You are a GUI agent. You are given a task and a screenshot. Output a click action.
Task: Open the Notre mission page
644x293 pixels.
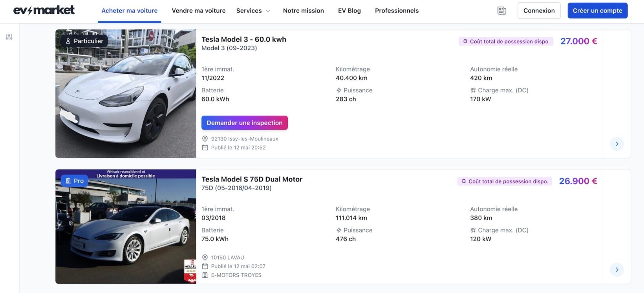[x=303, y=11]
